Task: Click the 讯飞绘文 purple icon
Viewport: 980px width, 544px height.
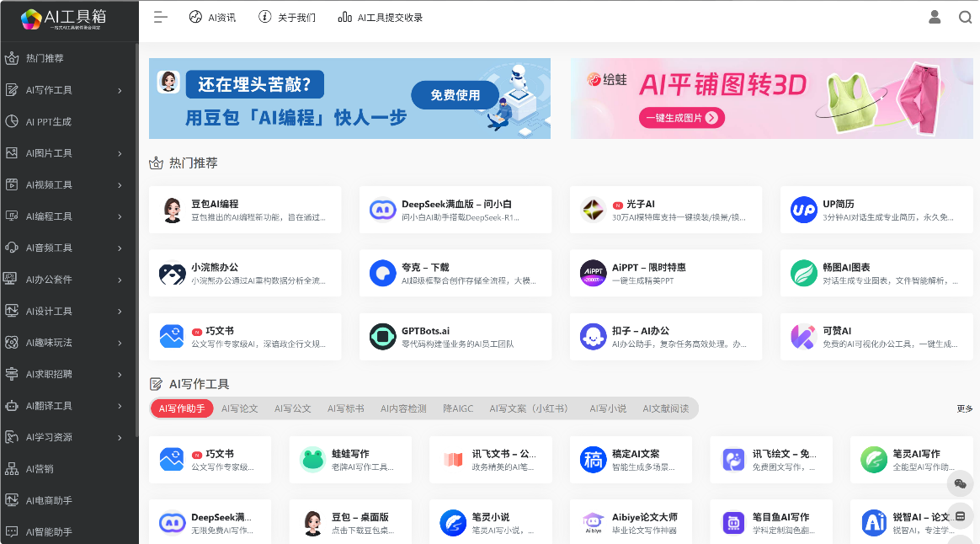Action: tap(733, 461)
